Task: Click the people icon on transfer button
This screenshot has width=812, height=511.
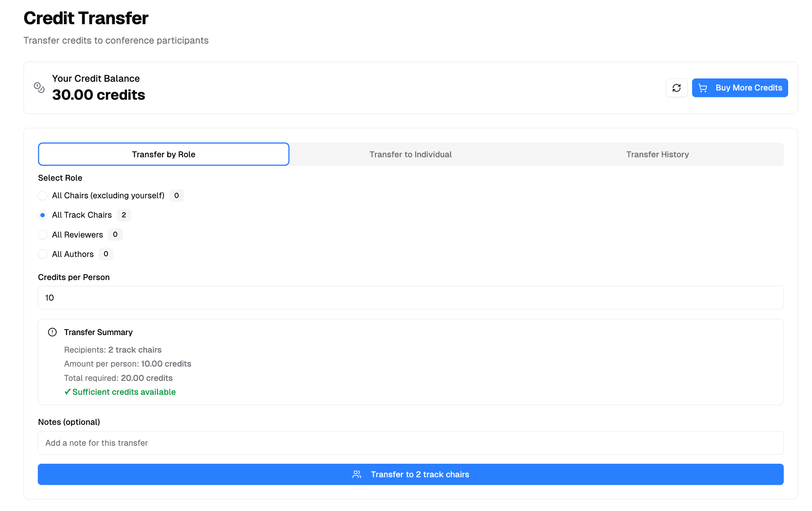Action: click(356, 474)
